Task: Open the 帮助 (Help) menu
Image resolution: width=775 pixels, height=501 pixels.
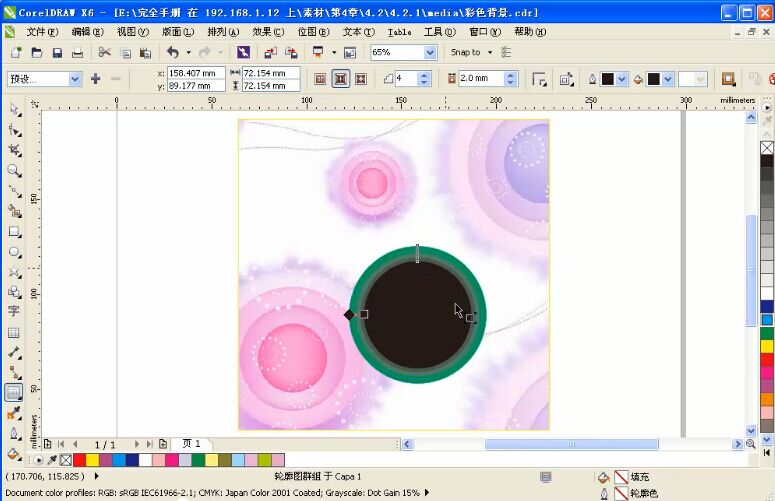Action: coord(530,32)
